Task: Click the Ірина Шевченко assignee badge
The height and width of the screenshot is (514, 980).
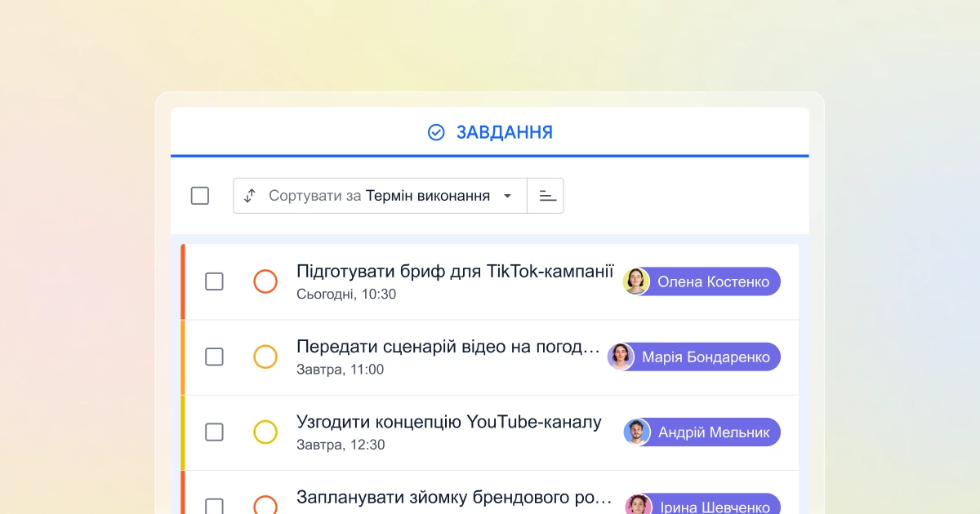Action: point(703,505)
